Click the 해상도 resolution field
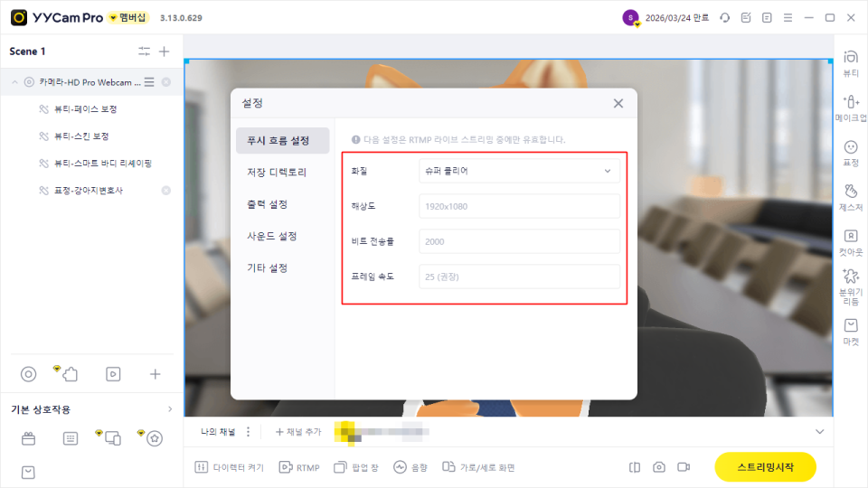This screenshot has height=488, width=868. click(x=519, y=206)
